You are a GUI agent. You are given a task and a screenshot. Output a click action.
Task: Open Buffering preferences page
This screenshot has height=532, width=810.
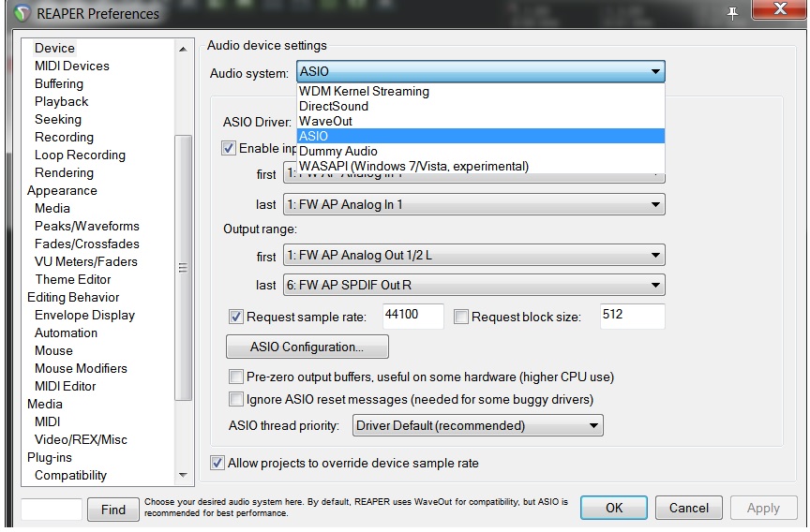[x=59, y=83]
